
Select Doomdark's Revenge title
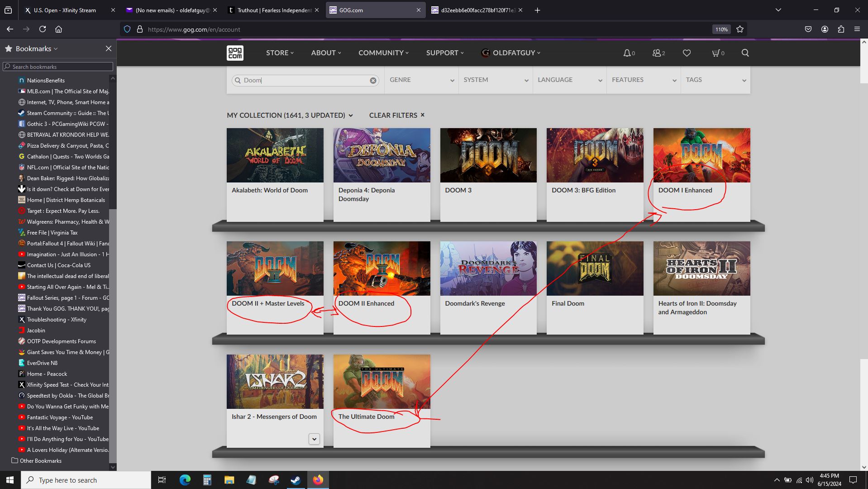coord(475,303)
